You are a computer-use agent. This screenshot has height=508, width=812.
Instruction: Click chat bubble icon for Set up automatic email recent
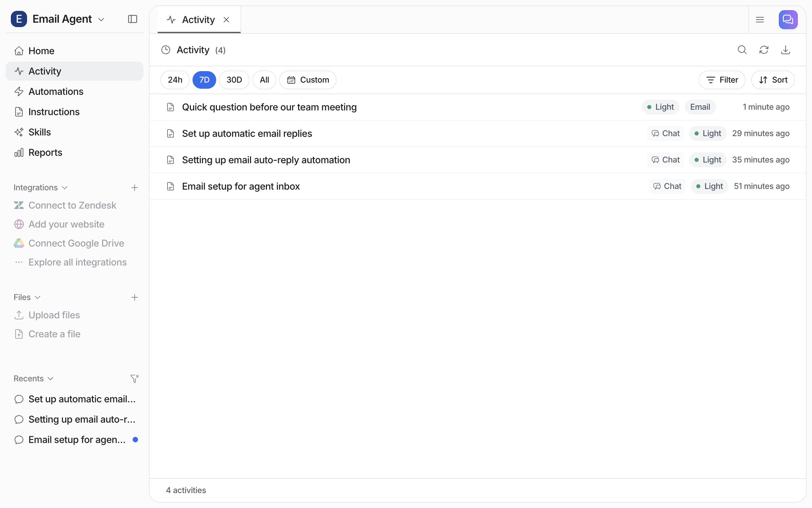pyautogui.click(x=19, y=399)
